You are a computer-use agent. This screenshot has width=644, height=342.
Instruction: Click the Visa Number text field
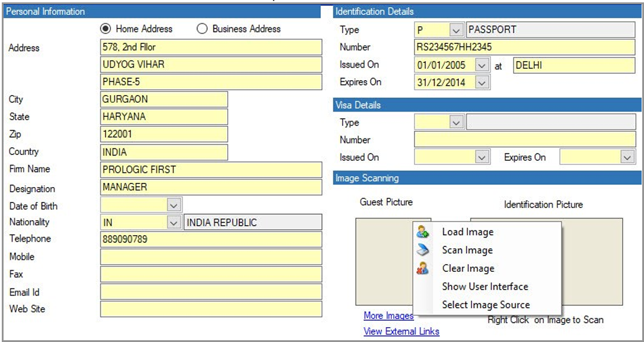[524, 140]
